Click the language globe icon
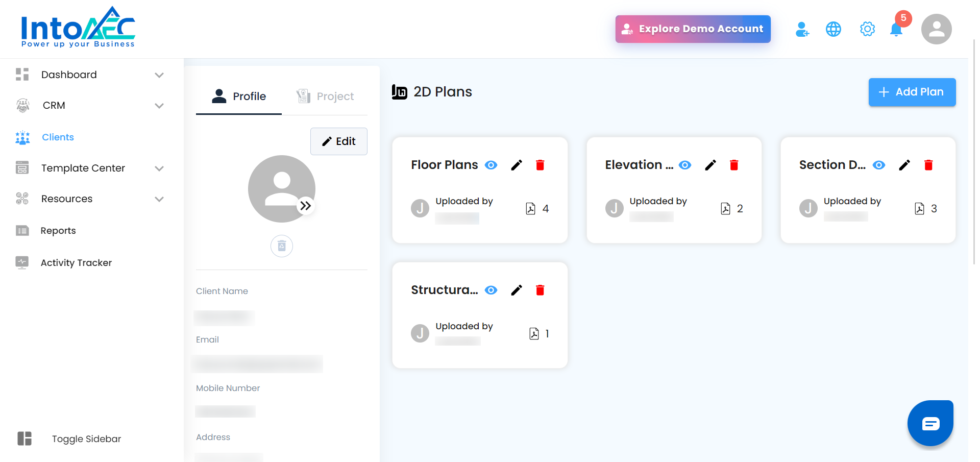This screenshot has height=462, width=980. 834,30
